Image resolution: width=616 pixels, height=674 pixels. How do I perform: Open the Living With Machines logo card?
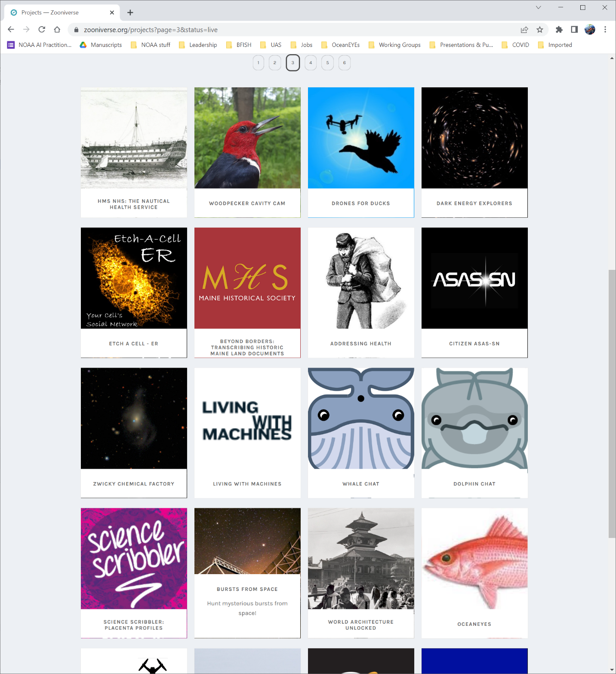click(x=247, y=418)
